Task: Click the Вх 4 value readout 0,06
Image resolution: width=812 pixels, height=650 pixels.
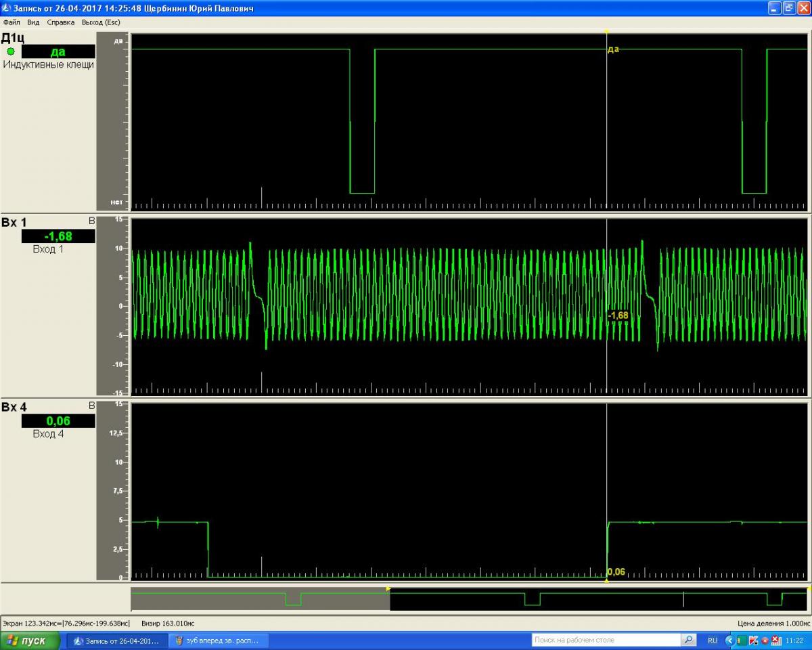Action: 58,421
